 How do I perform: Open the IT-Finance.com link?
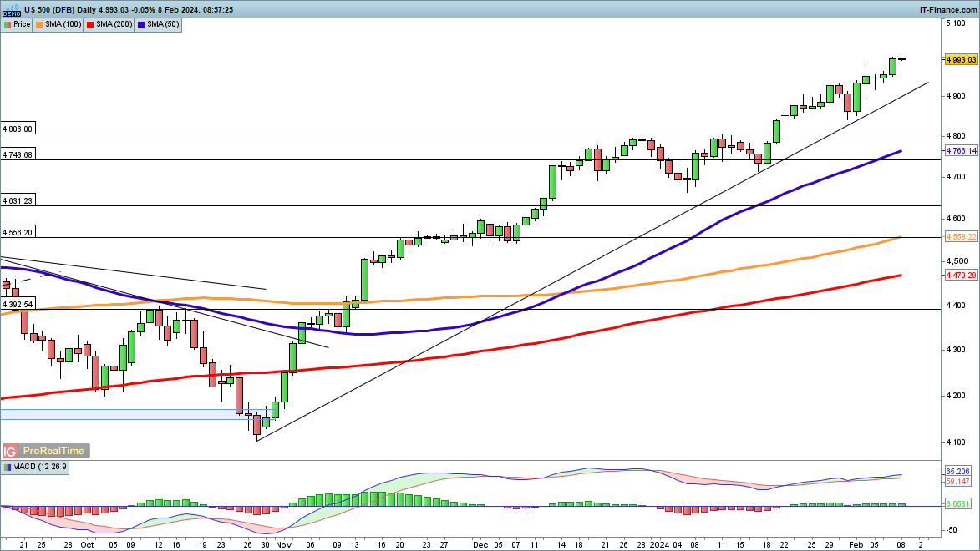coord(947,9)
